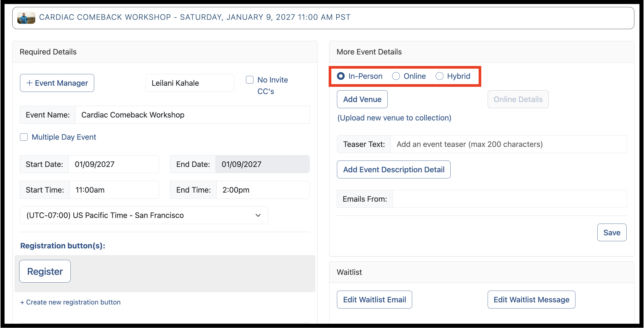Click Add Event Description Detail button

[x=393, y=170]
